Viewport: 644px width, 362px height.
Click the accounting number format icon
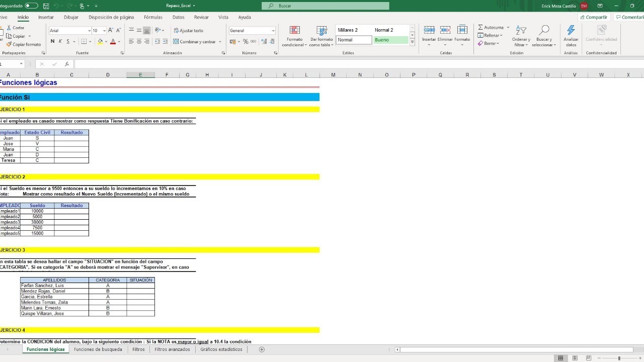pyautogui.click(x=233, y=42)
